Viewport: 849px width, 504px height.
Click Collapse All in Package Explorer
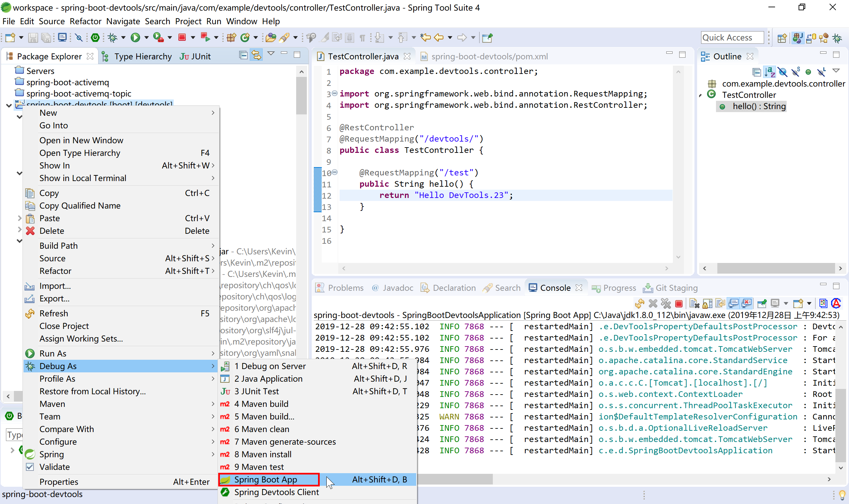click(243, 55)
